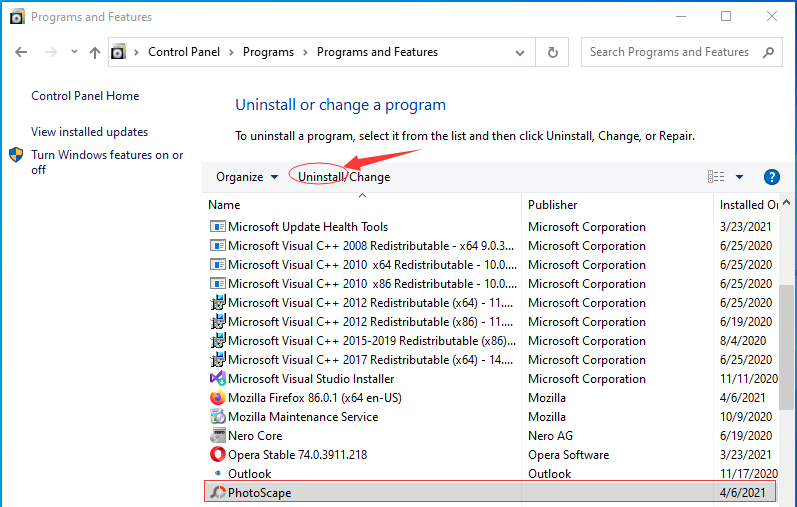Image resolution: width=797 pixels, height=507 pixels.
Task: Click Control Panel in the breadcrumb
Action: click(184, 52)
